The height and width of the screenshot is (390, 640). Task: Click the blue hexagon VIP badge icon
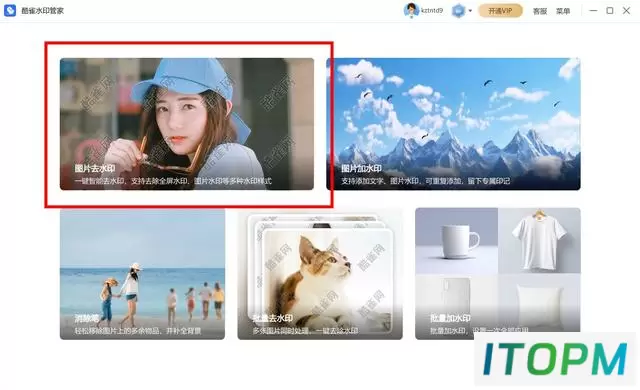coord(459,11)
